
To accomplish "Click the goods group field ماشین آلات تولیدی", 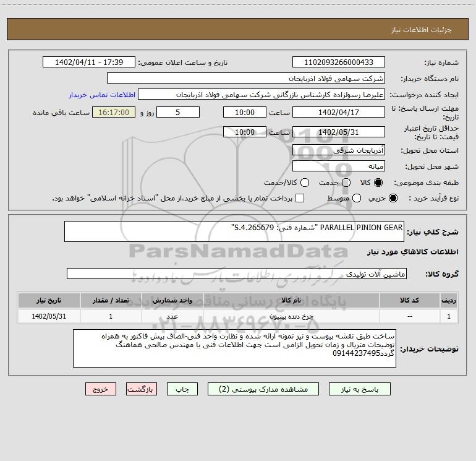I will (237, 274).
